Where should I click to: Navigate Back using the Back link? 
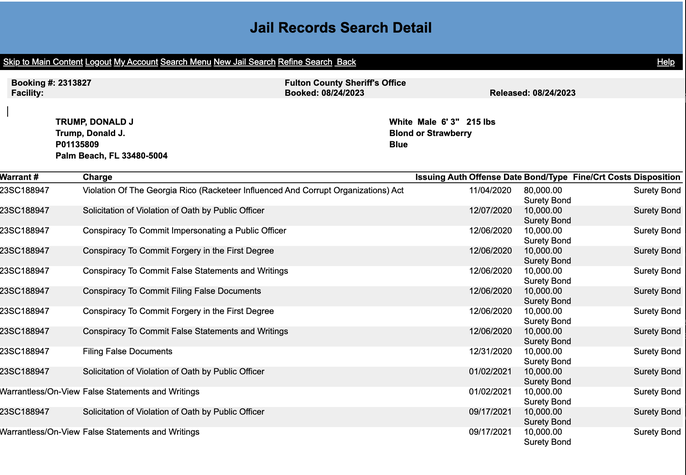346,62
